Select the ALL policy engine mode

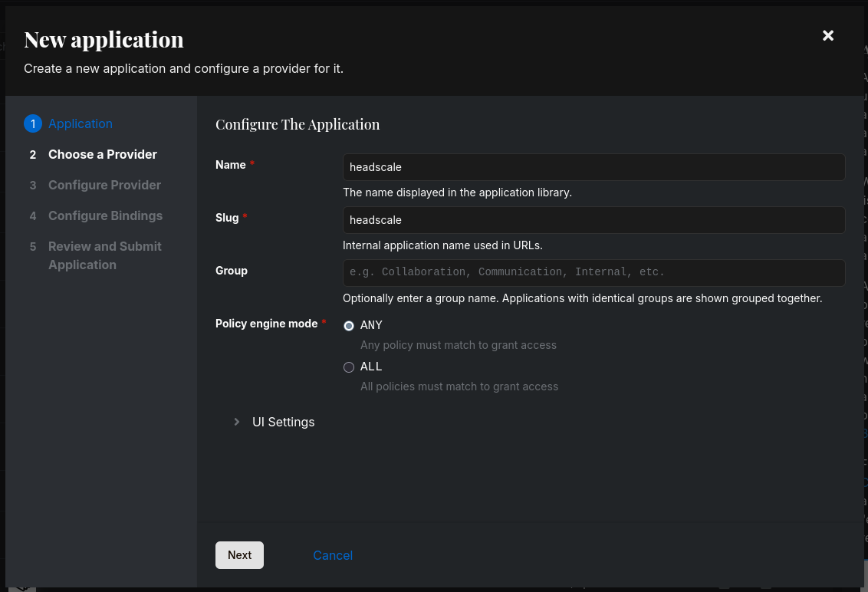click(349, 367)
